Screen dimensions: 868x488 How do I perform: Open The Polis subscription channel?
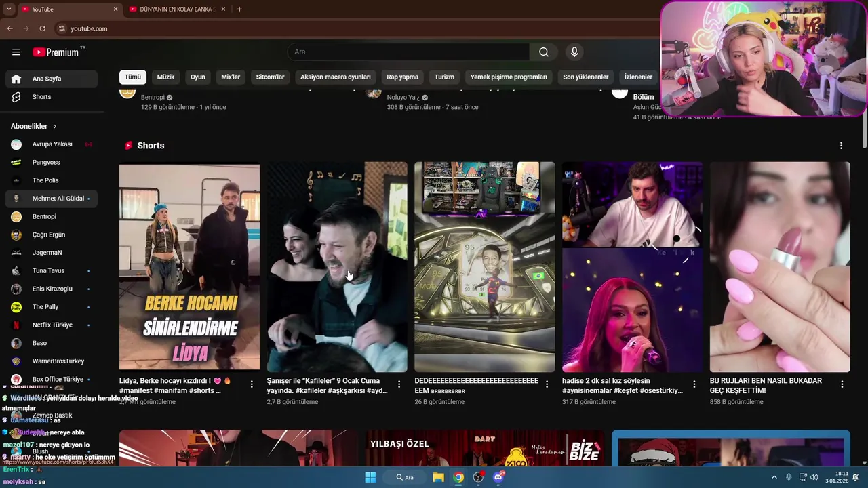52,180
